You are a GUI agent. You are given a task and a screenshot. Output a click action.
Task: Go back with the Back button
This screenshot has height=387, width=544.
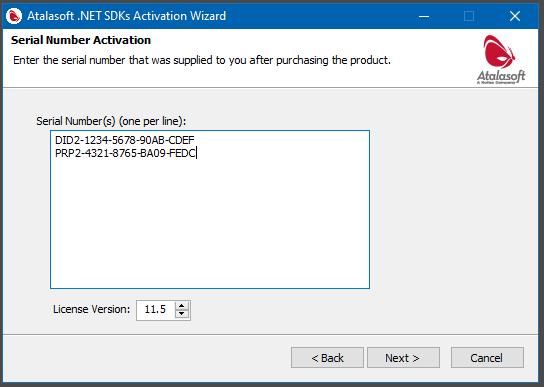point(327,357)
